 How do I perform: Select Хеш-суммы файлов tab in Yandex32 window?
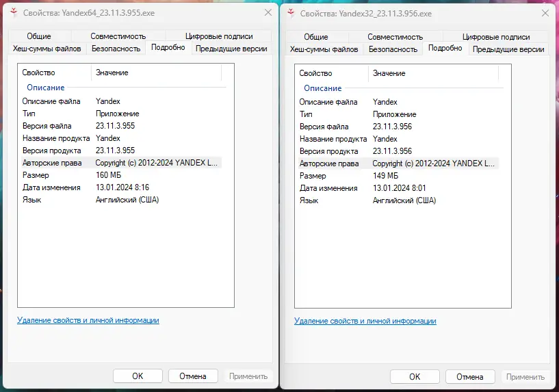(x=324, y=49)
